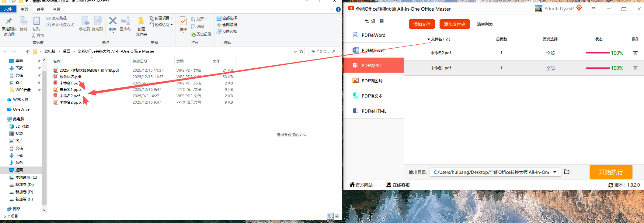
Task: Click Paste shortcut in the ribbon
Action: tap(60, 25)
